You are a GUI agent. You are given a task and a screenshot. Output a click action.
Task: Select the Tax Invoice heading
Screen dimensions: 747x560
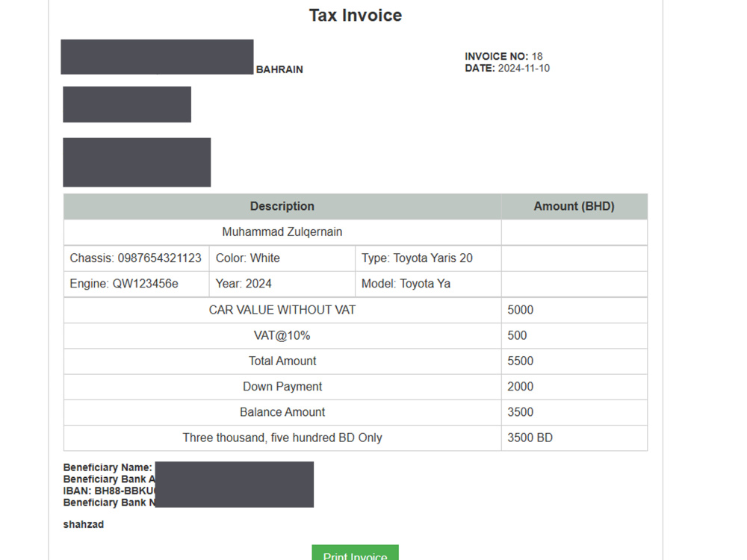click(356, 15)
